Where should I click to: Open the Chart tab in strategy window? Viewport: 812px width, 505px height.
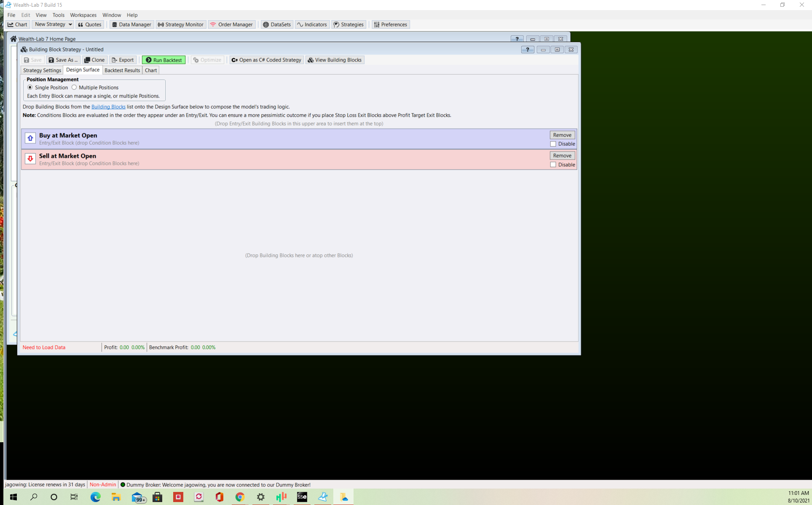(151, 70)
